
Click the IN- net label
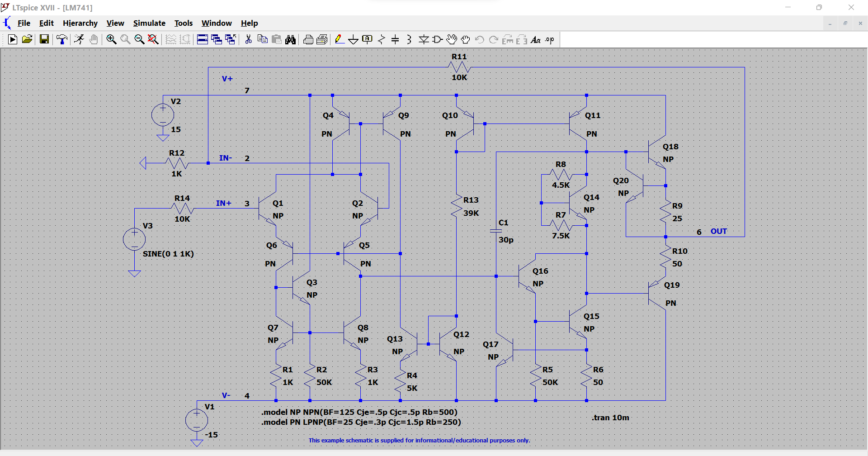pos(226,158)
